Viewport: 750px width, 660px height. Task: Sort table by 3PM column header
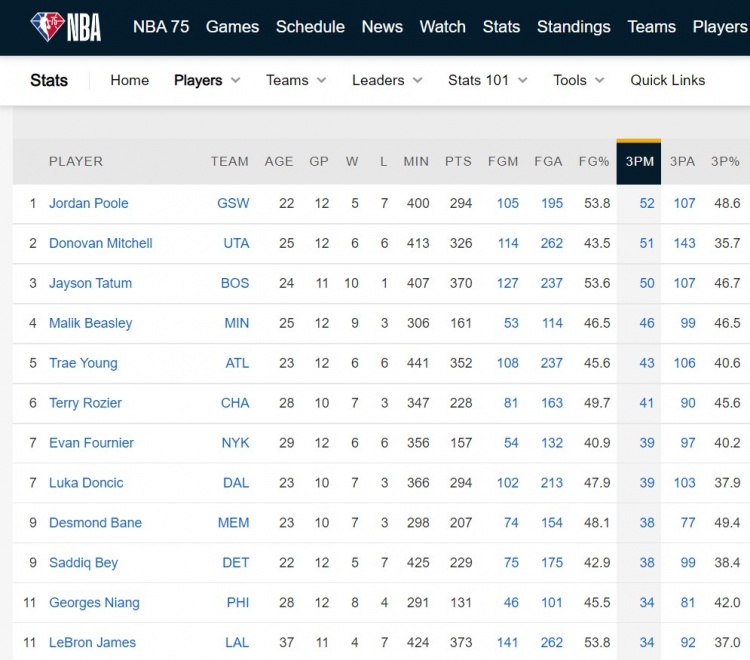point(638,162)
